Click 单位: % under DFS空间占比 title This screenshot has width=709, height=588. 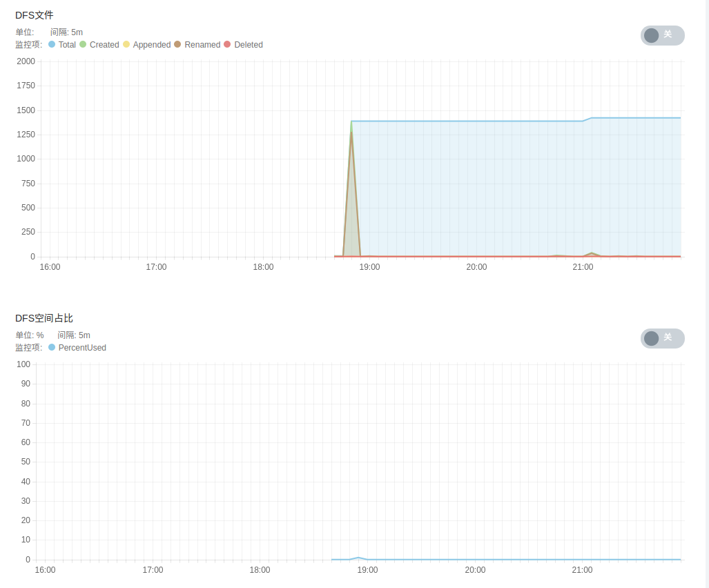[x=30, y=335]
